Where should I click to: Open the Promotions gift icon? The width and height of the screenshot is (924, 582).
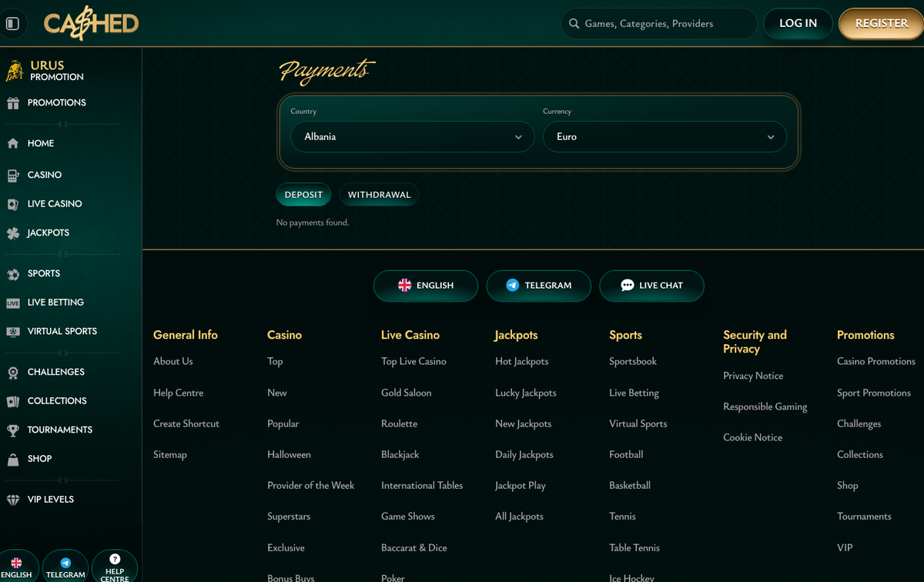[13, 103]
